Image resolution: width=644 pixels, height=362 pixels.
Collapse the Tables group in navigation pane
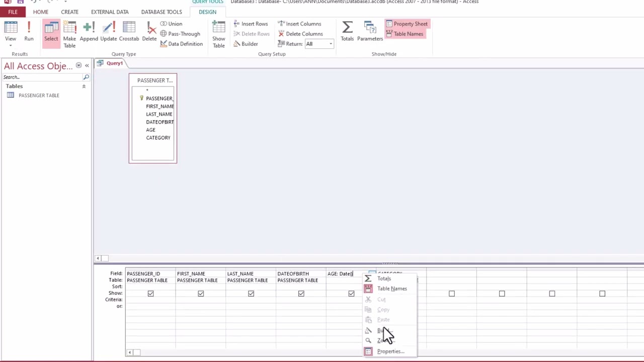point(84,86)
